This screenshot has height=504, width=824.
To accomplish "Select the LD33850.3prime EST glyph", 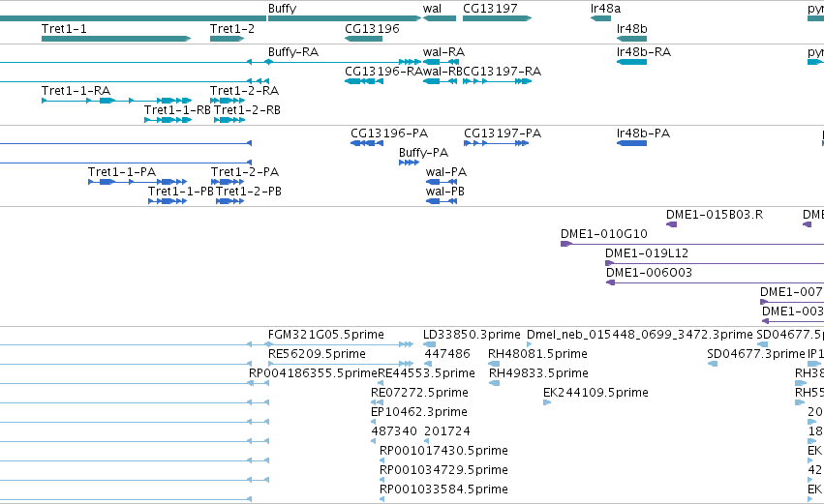I will click(429, 344).
